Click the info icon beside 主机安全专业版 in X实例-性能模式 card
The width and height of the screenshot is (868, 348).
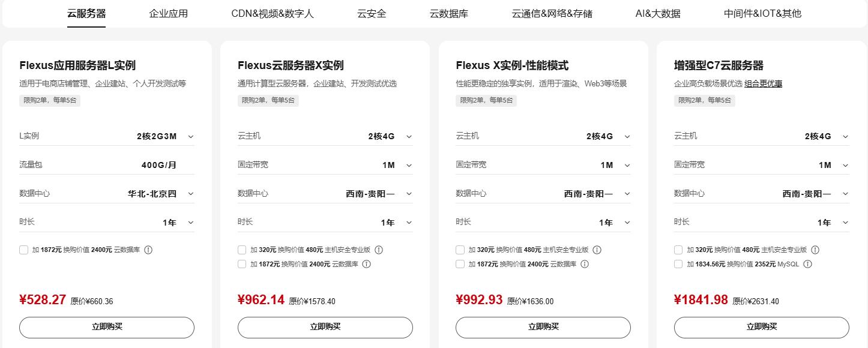(597, 250)
